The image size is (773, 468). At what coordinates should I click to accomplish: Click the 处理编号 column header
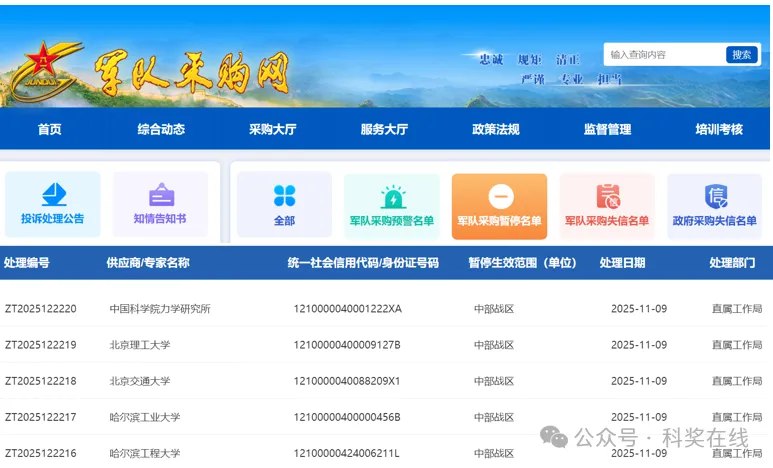point(27,262)
